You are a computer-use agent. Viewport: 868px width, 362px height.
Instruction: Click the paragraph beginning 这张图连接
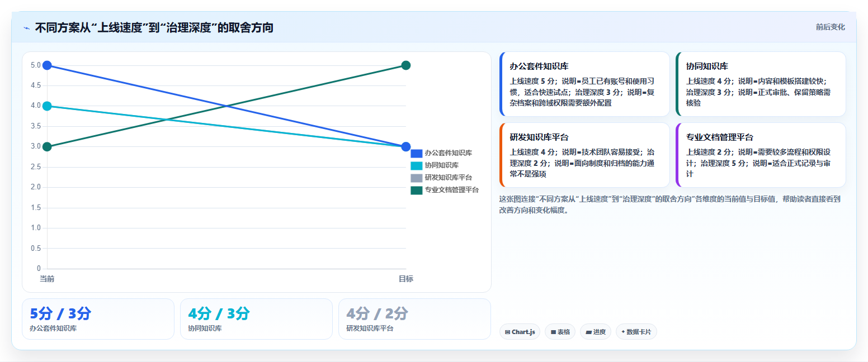[x=669, y=204]
